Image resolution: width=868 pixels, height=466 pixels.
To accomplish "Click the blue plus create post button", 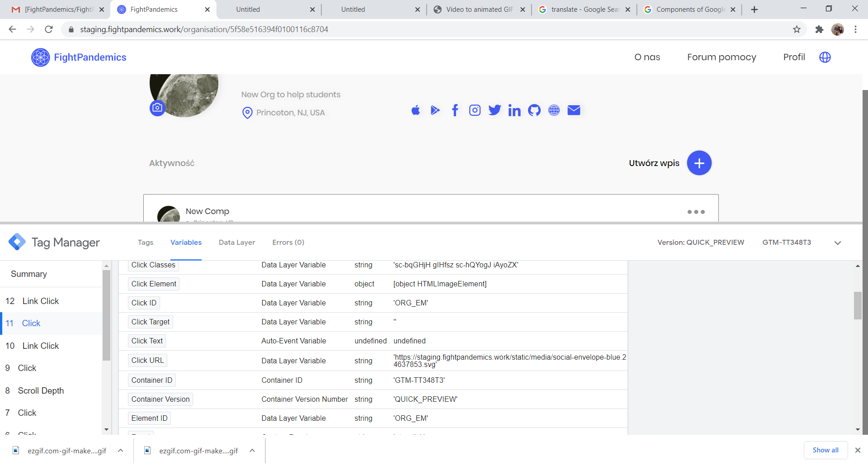I will click(x=699, y=163).
